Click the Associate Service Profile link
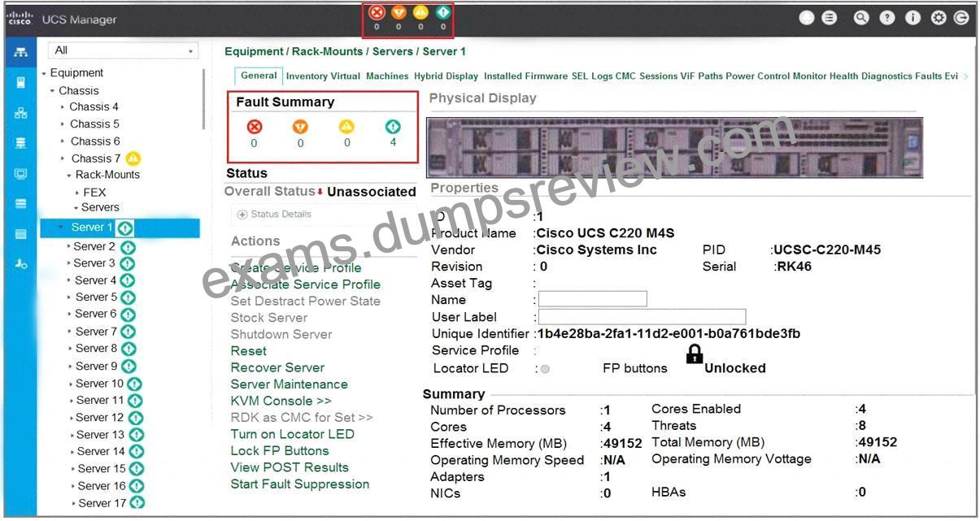The height and width of the screenshot is (521, 980). point(306,284)
